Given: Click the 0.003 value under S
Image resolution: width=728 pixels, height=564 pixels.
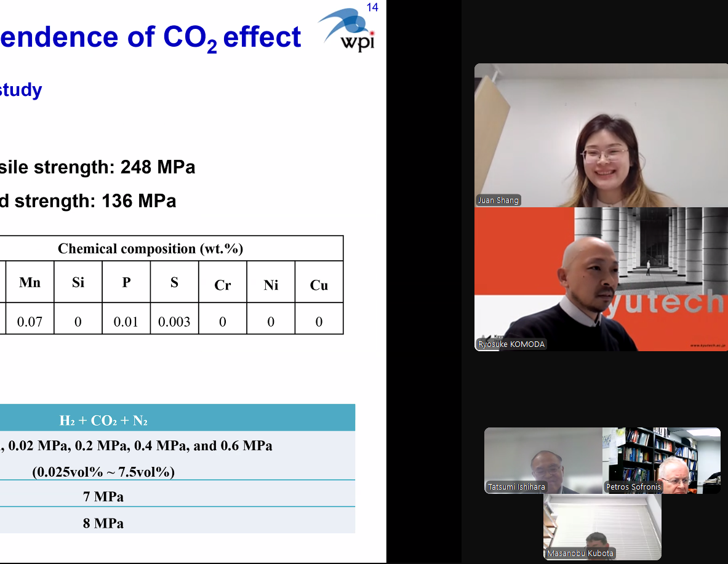Looking at the screenshot, I should coord(174,322).
